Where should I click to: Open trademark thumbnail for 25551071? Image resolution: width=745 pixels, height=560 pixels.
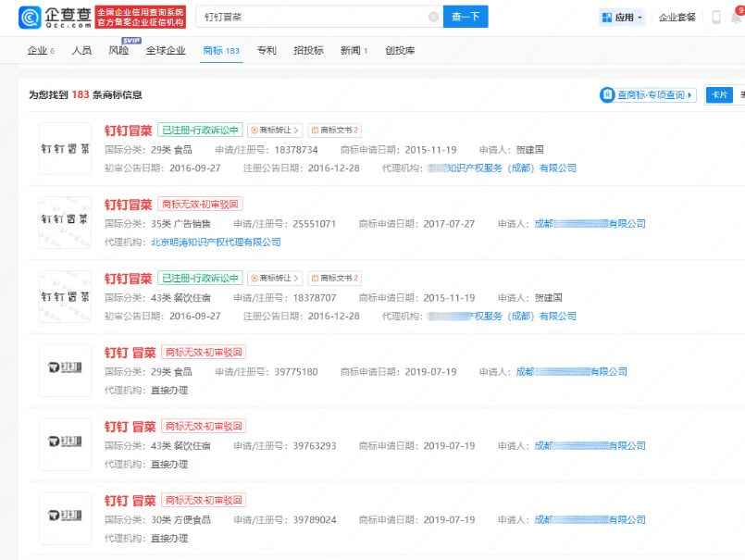tap(65, 223)
